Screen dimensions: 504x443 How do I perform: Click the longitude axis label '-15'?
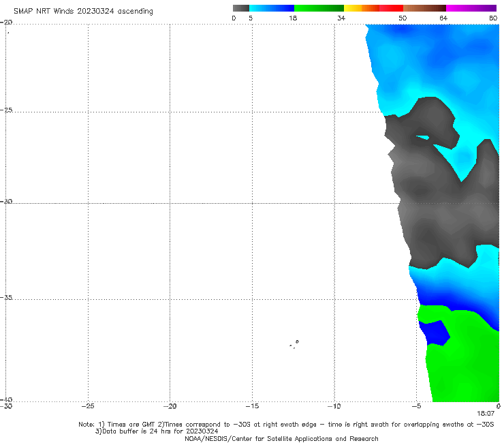(252, 406)
